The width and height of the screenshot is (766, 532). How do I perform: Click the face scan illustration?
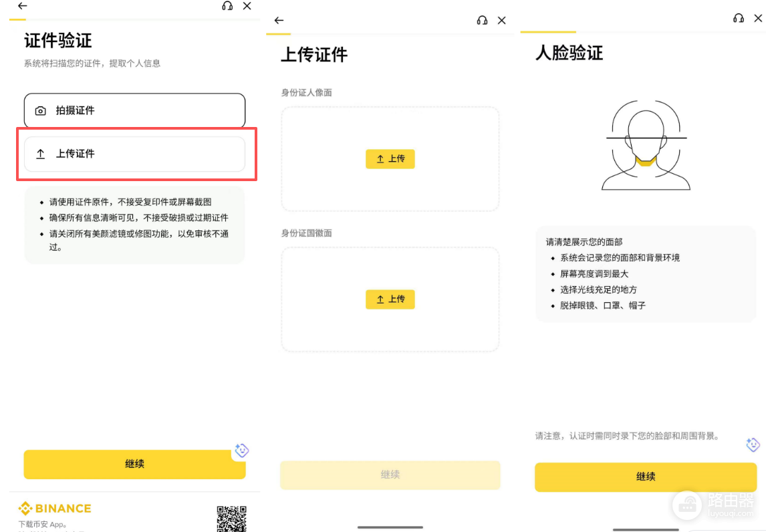pos(646,145)
